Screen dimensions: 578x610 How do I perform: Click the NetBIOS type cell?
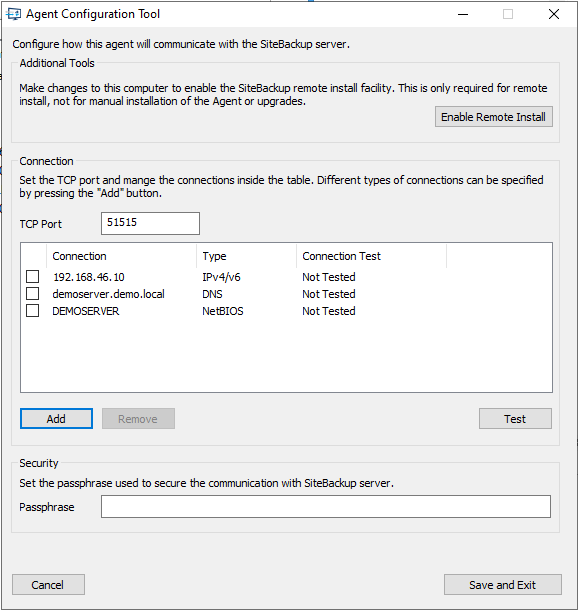point(223,311)
